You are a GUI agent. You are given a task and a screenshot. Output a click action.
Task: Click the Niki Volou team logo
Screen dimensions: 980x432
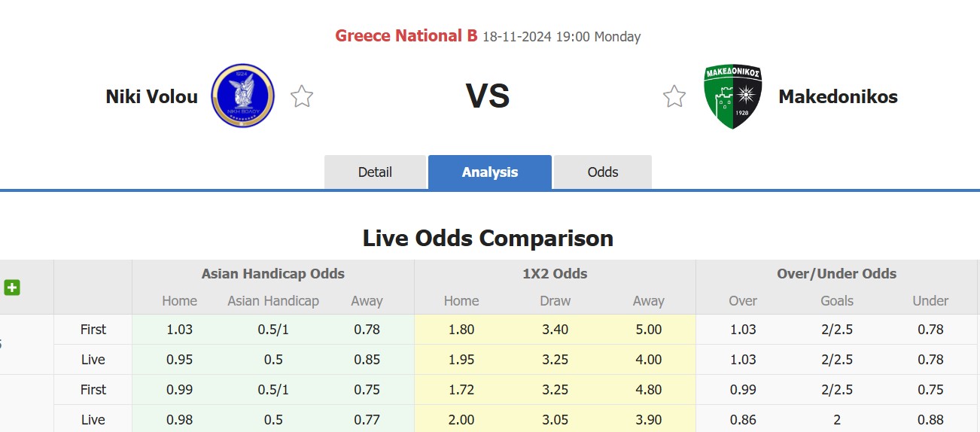tap(242, 96)
